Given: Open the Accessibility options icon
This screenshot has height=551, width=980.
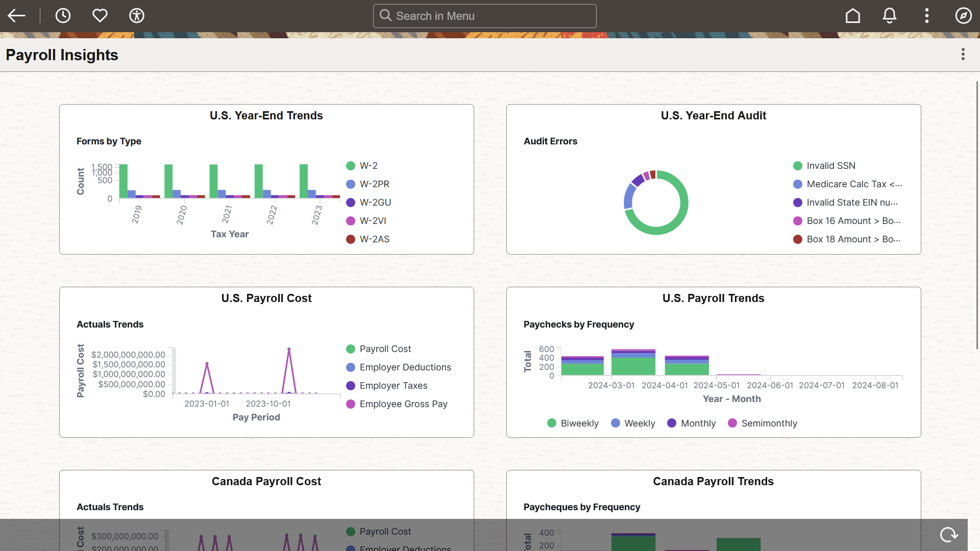Looking at the screenshot, I should pos(136,15).
